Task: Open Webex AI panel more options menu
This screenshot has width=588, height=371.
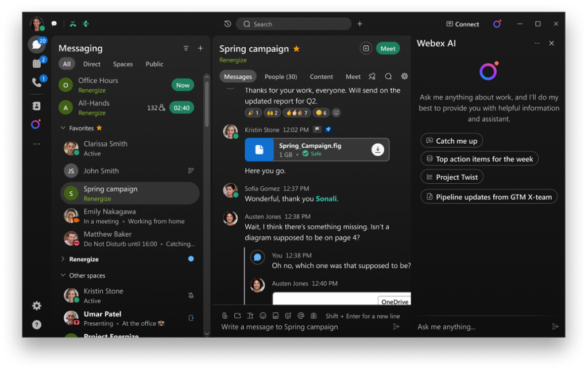Action: click(x=536, y=43)
